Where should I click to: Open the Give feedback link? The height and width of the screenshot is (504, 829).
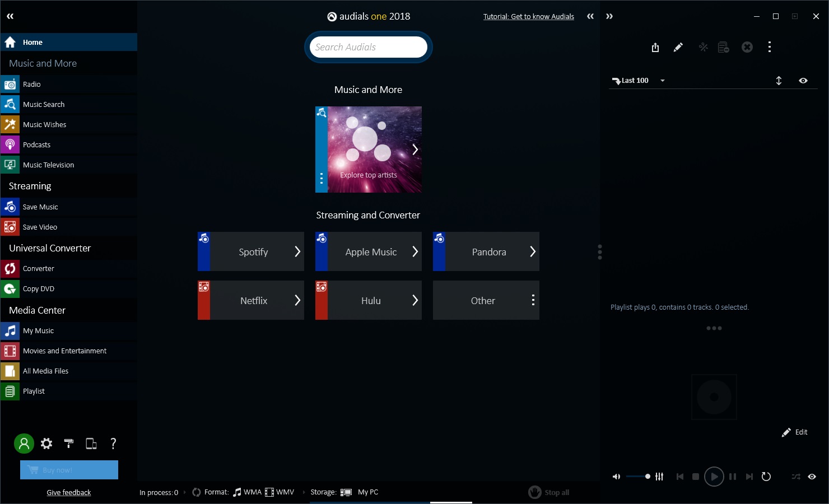69,493
